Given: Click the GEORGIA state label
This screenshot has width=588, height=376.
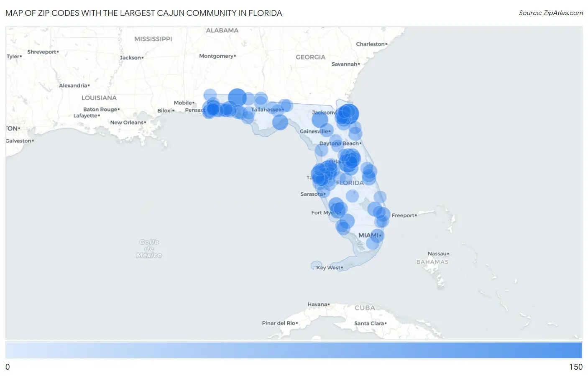Looking at the screenshot, I should pyautogui.click(x=310, y=57).
